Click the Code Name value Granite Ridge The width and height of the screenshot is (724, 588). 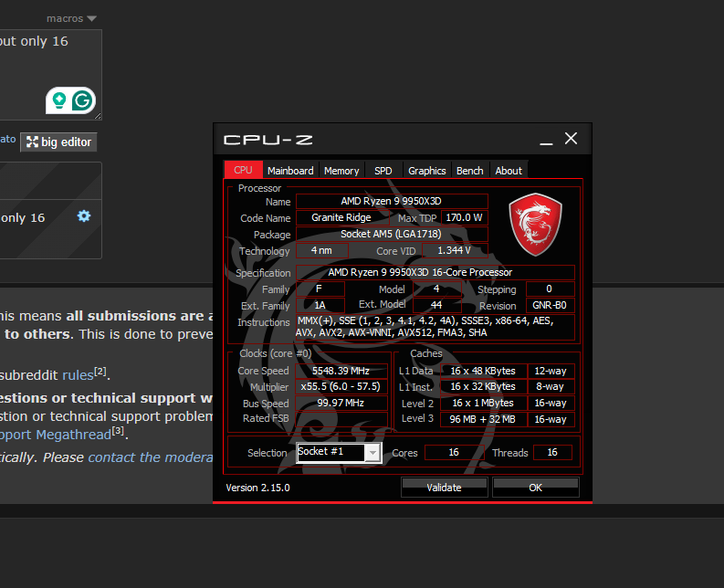pos(341,217)
